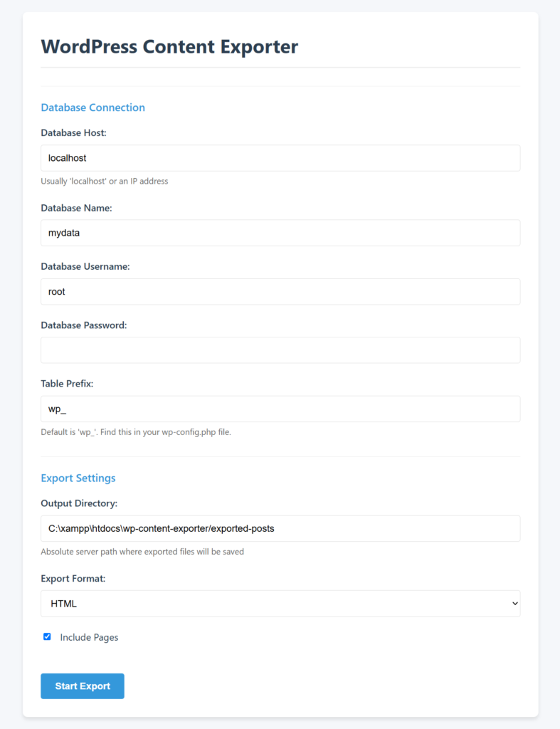Viewport: 560px width, 729px height.
Task: Click the empty Database Password field
Action: click(x=280, y=350)
